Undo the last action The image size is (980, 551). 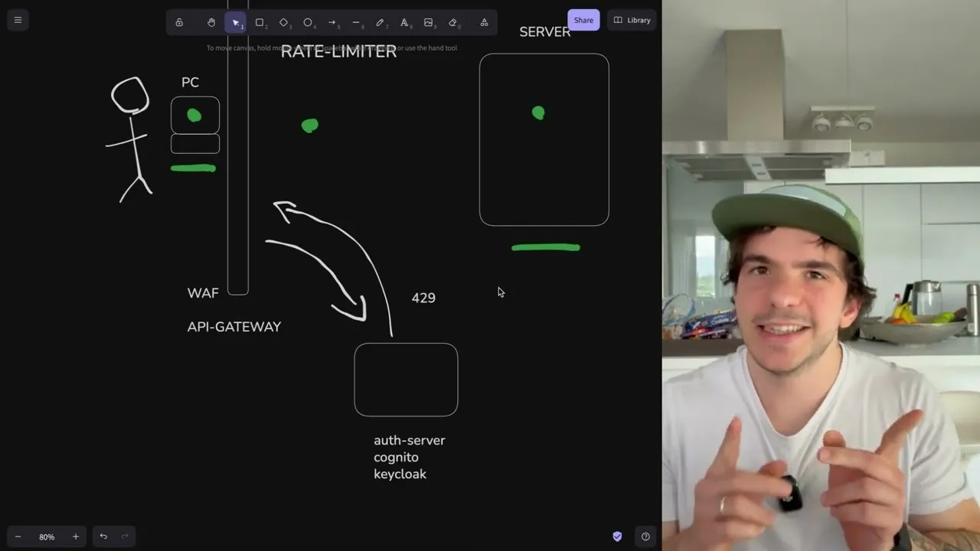pos(103,536)
